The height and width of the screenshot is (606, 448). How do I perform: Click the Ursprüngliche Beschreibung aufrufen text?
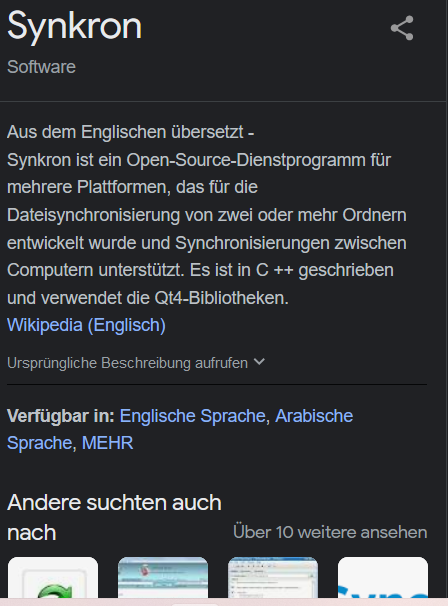click(127, 363)
